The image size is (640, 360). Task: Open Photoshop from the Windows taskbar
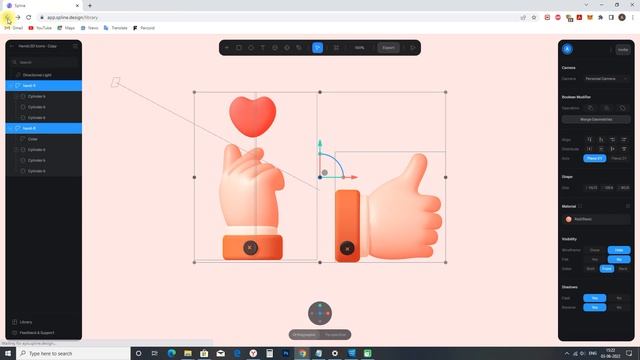point(286,353)
